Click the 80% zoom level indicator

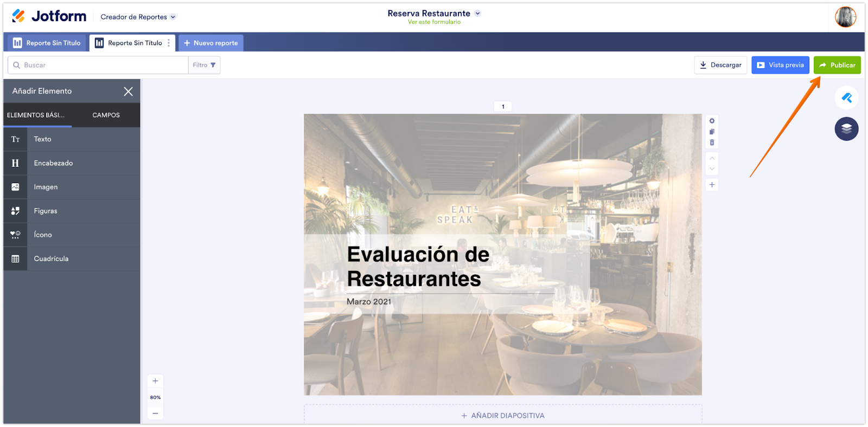[155, 397]
